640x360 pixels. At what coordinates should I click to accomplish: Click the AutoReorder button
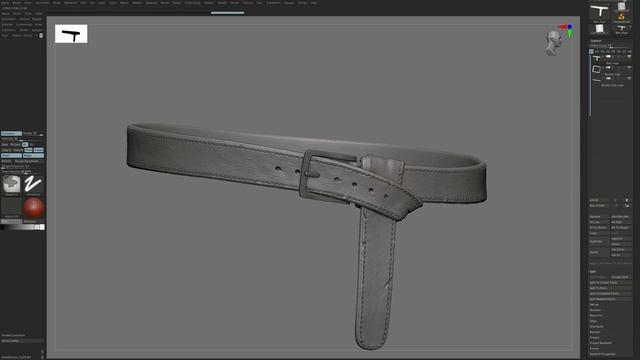click(621, 217)
